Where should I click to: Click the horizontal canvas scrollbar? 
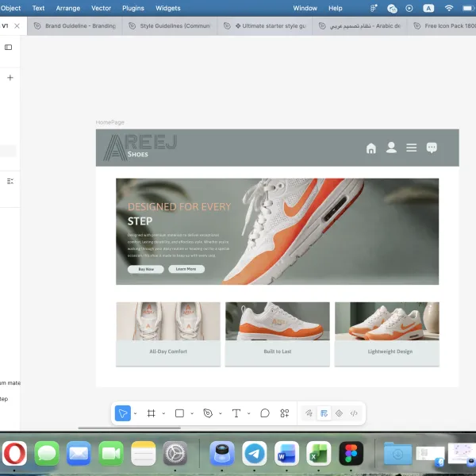pyautogui.click(x=129, y=428)
